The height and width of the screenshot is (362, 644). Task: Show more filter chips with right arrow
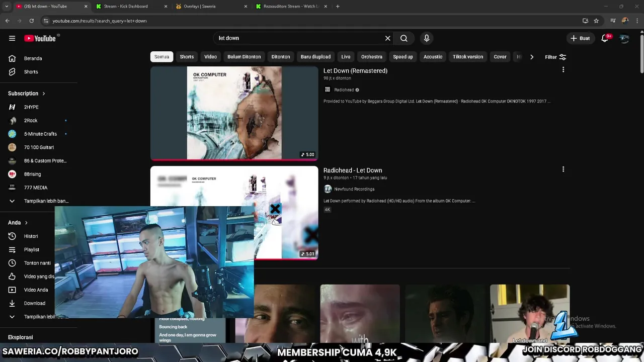(x=532, y=57)
